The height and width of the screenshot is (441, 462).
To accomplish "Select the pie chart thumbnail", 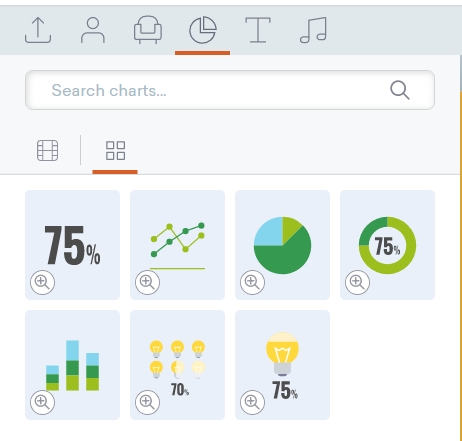I will 282,245.
